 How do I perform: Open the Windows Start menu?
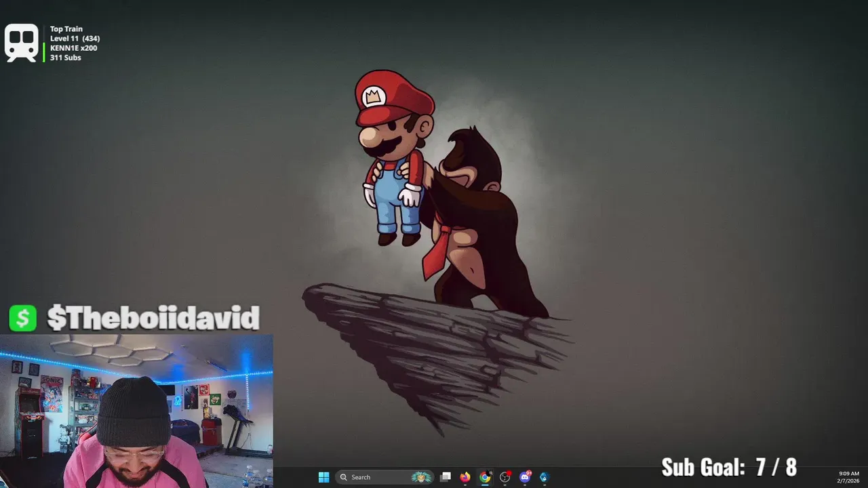click(323, 477)
